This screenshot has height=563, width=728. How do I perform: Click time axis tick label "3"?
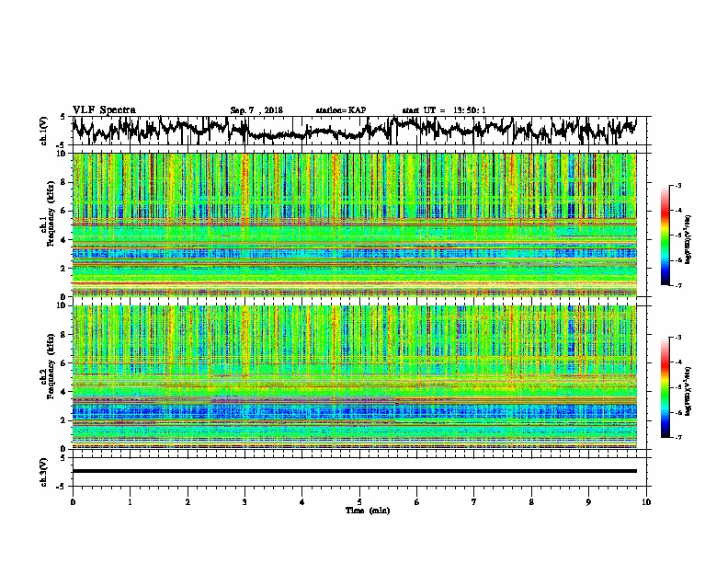pos(245,502)
